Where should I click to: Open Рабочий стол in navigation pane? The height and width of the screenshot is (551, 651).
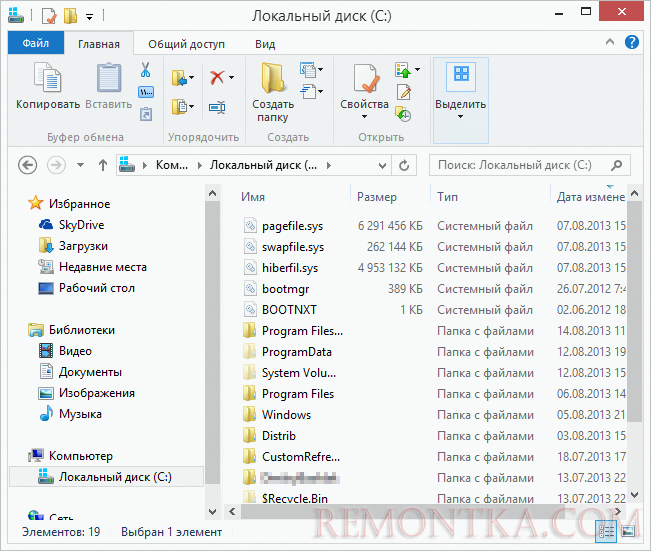pyautogui.click(x=97, y=288)
